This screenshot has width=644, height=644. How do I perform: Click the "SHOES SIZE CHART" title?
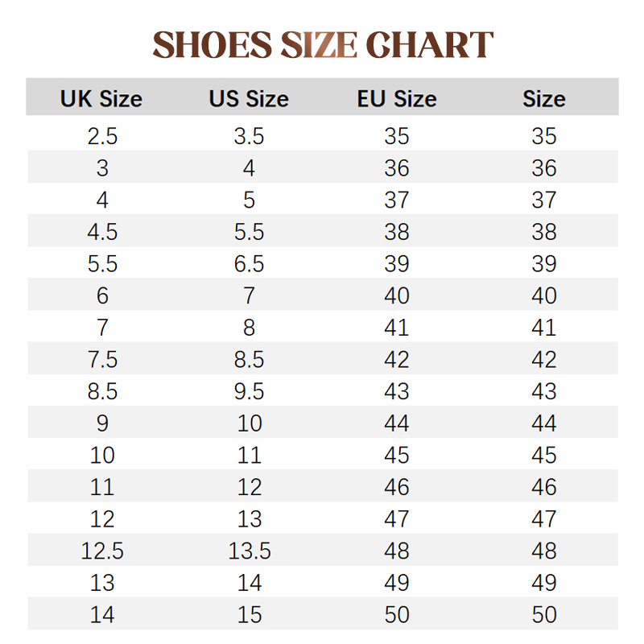(322, 45)
